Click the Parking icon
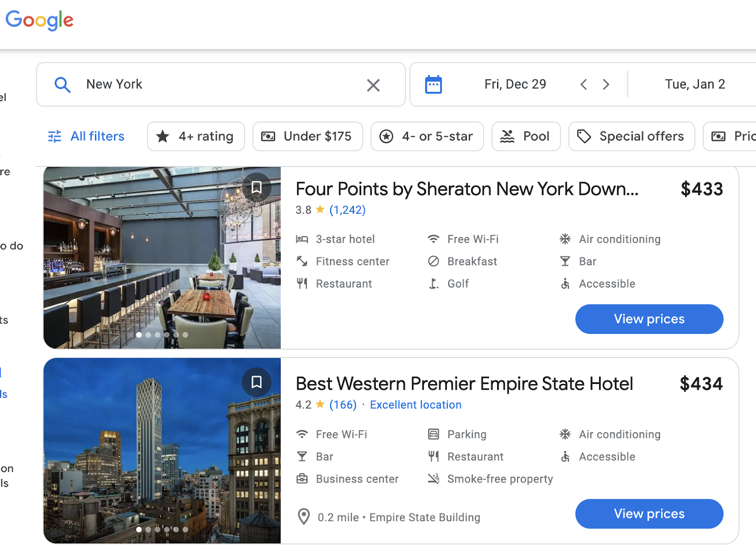This screenshot has height=550, width=756. 434,434
